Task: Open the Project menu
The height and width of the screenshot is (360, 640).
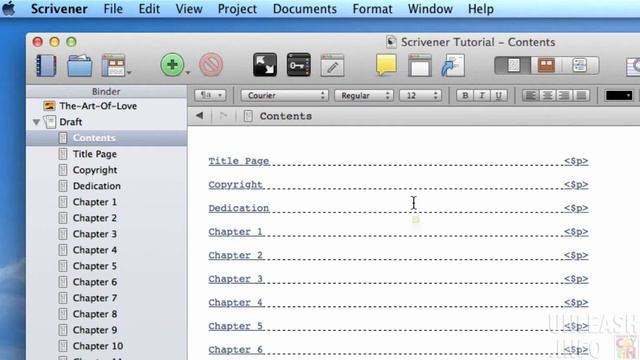Action: 237,9
